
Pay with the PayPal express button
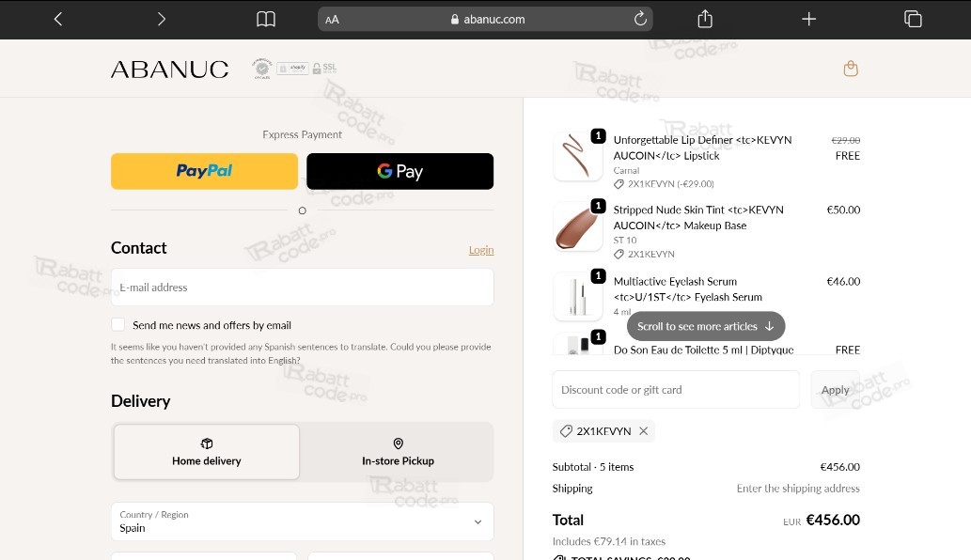(204, 171)
